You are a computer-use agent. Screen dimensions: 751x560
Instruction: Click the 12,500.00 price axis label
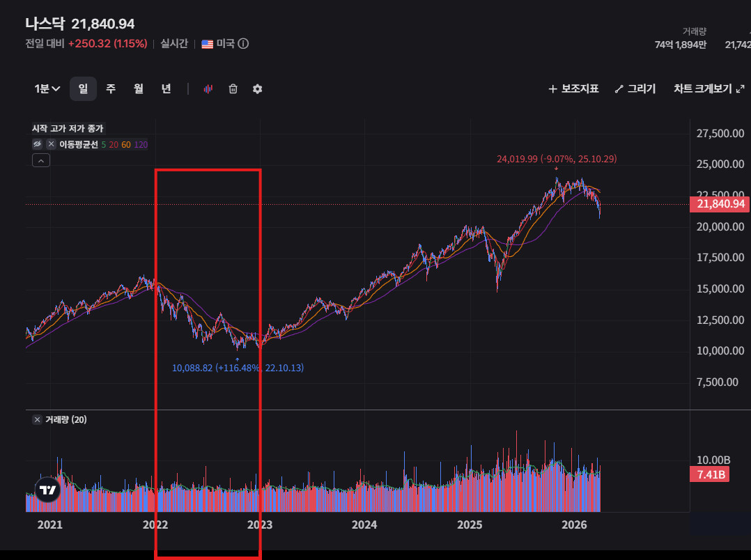coord(720,320)
